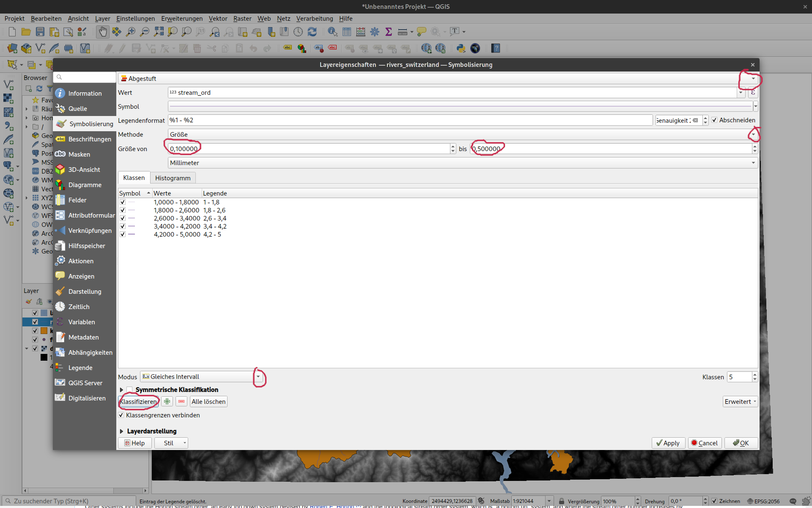Click the green add class button
The width and height of the screenshot is (812, 508).
point(167,402)
